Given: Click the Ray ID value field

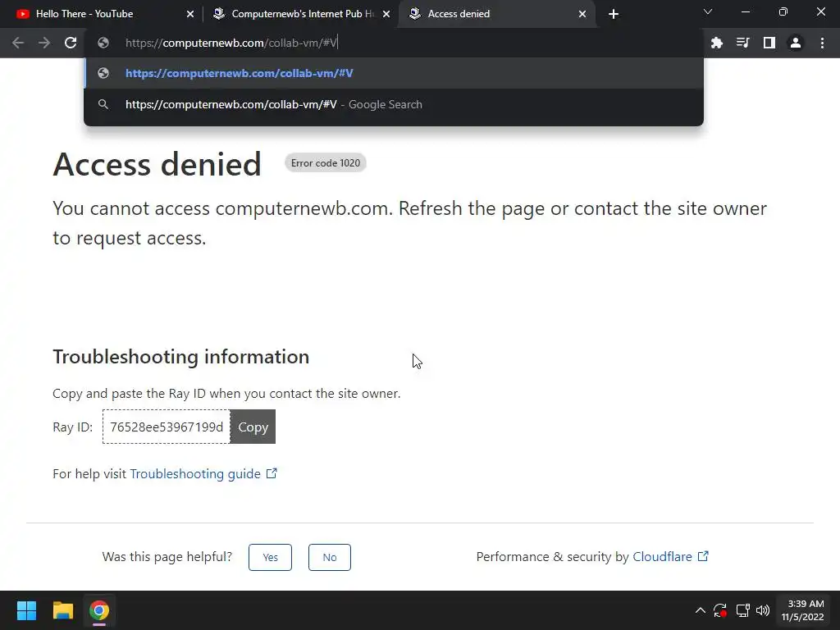Looking at the screenshot, I should pos(167,427).
